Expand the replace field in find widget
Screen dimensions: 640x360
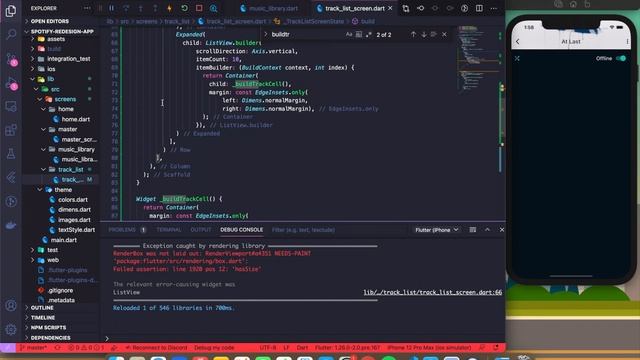(265, 35)
